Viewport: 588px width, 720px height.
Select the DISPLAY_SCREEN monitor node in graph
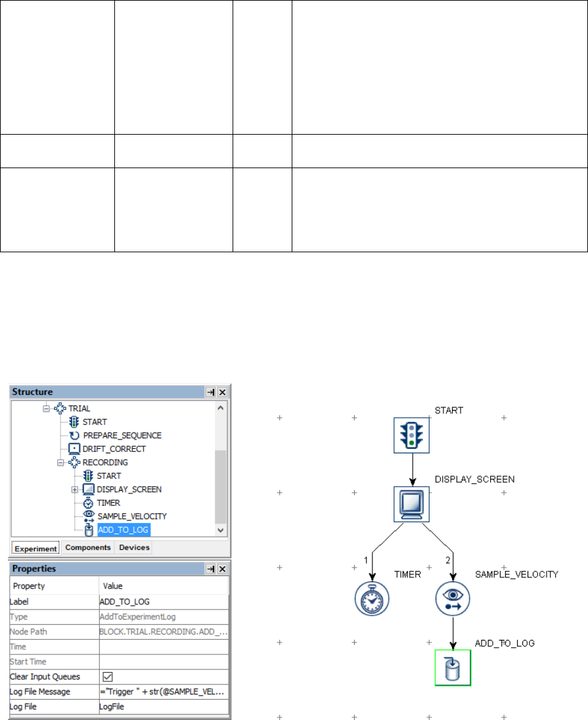tap(411, 504)
